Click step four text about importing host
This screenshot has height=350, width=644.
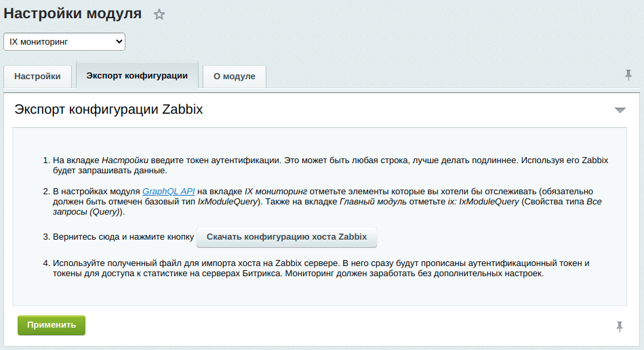click(x=321, y=268)
